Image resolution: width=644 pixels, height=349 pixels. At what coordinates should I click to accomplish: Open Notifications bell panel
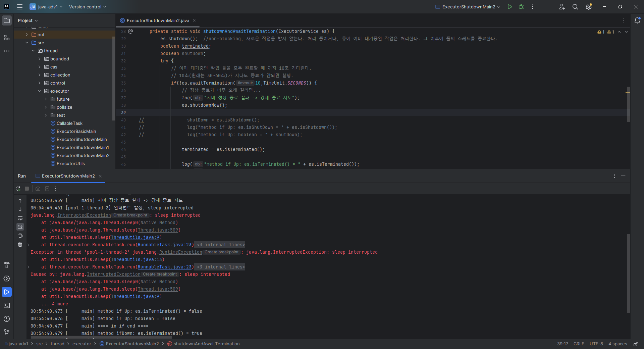[x=637, y=20]
